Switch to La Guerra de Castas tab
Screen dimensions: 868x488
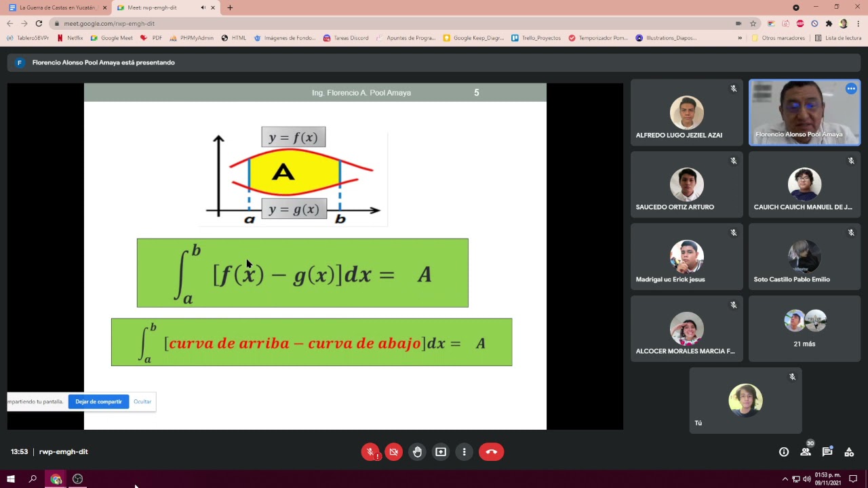(x=57, y=7)
